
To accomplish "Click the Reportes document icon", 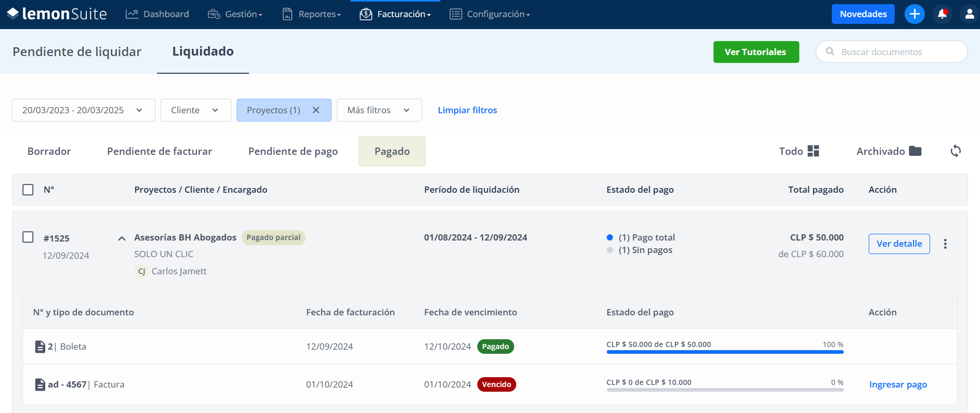I will (288, 14).
